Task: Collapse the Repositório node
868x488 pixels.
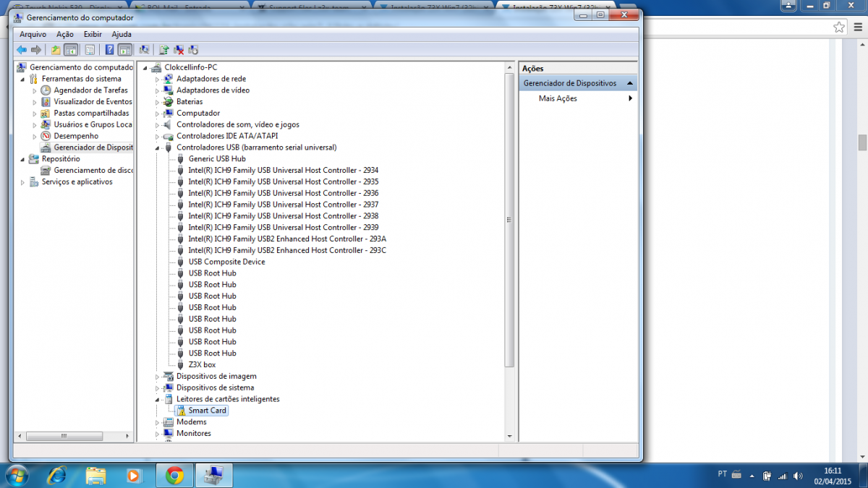Action: coord(22,159)
